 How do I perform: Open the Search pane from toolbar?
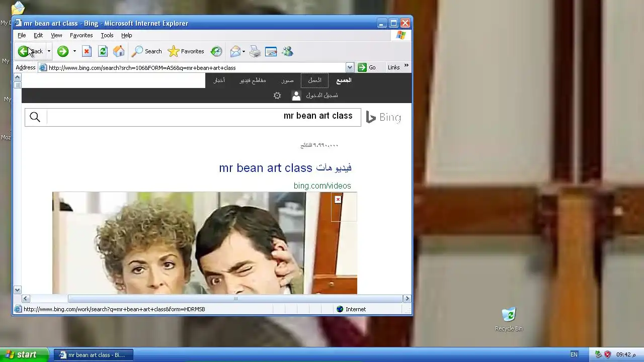(147, 51)
